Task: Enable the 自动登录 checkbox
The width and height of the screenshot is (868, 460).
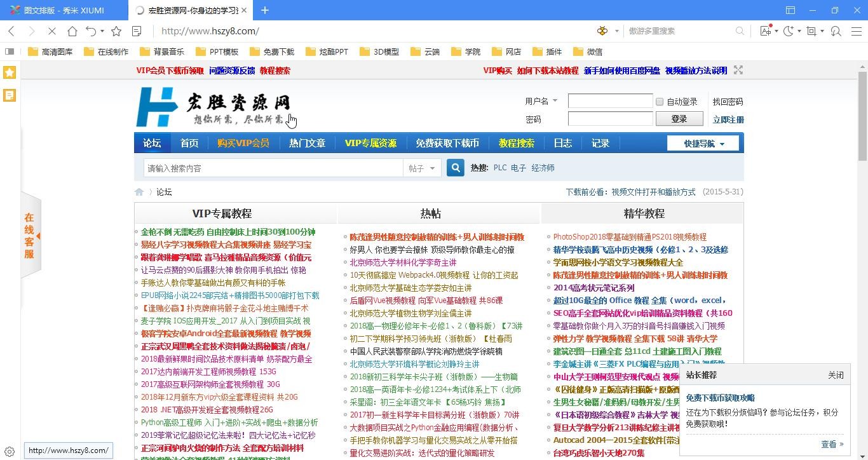Action: pos(660,102)
